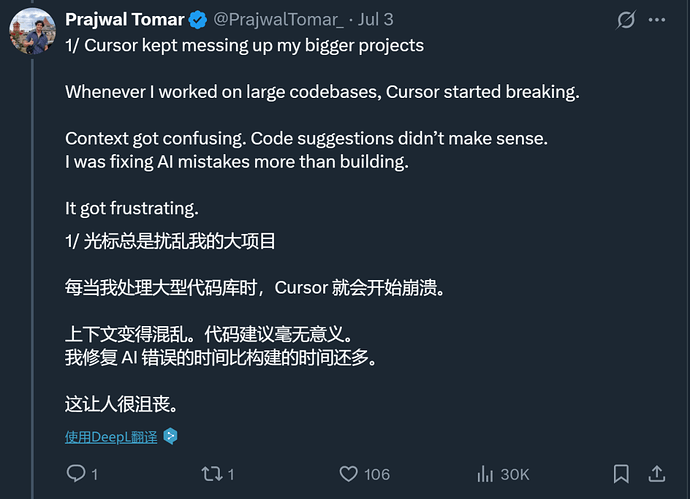Click the Chinese translated line 这让人很沮丧。
The width and height of the screenshot is (690, 499).
coord(122,404)
